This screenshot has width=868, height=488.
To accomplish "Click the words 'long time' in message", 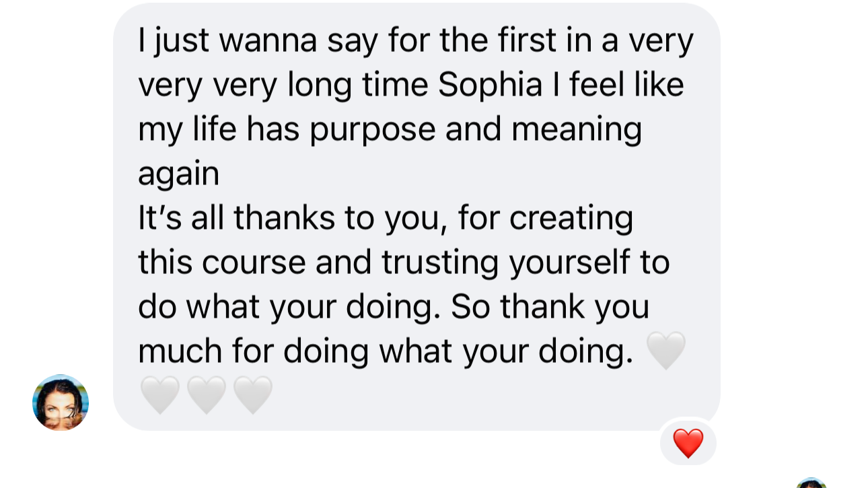I will pos(358,85).
